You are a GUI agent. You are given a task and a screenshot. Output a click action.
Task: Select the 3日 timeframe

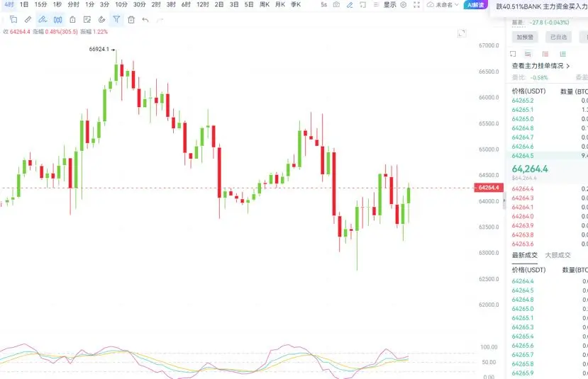pyautogui.click(x=234, y=4)
